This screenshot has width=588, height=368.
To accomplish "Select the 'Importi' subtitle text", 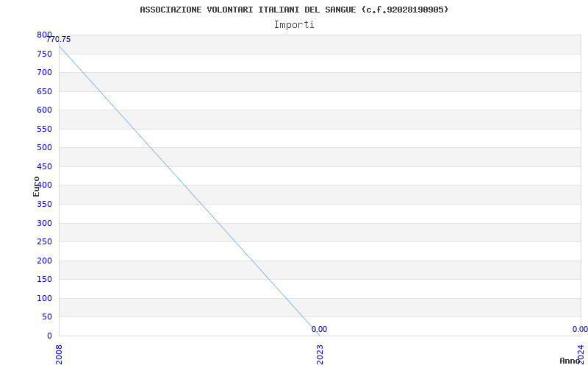I will point(294,25).
